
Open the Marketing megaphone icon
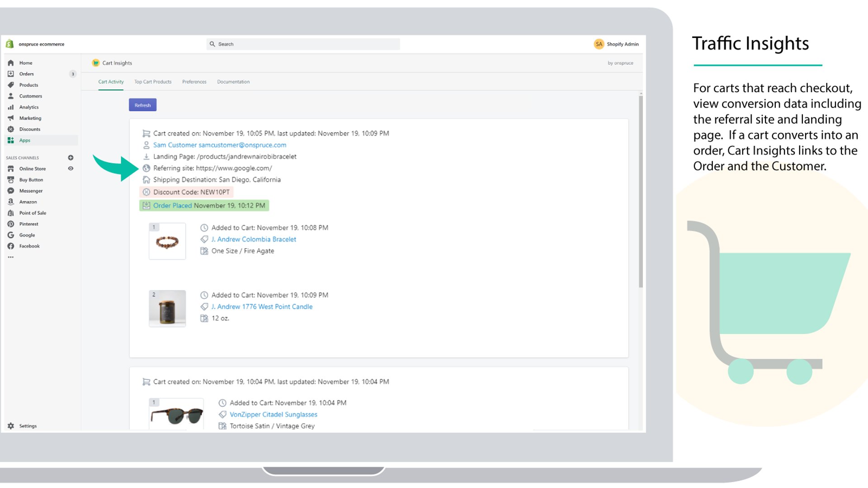click(11, 118)
